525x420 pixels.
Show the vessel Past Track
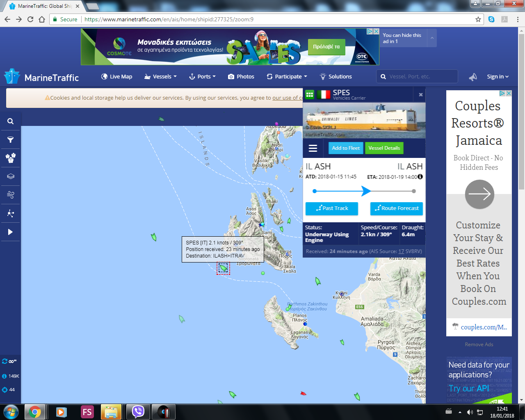[x=332, y=208]
